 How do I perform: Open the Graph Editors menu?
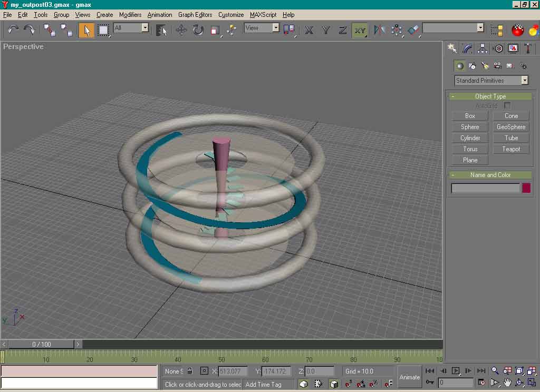[195, 15]
